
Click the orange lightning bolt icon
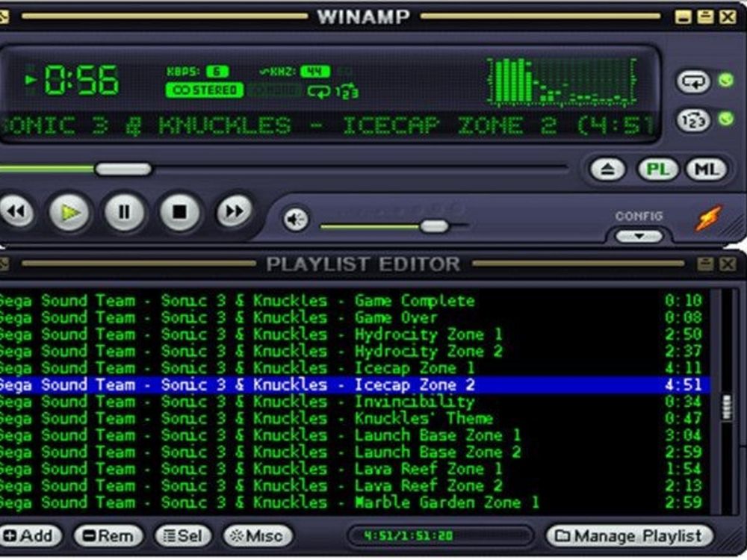(x=709, y=218)
